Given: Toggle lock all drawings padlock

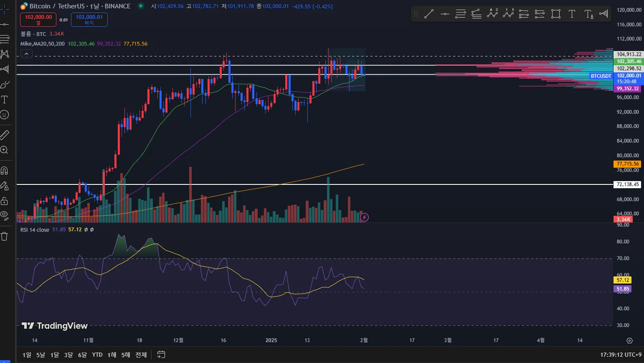Looking at the screenshot, I should [4, 201].
